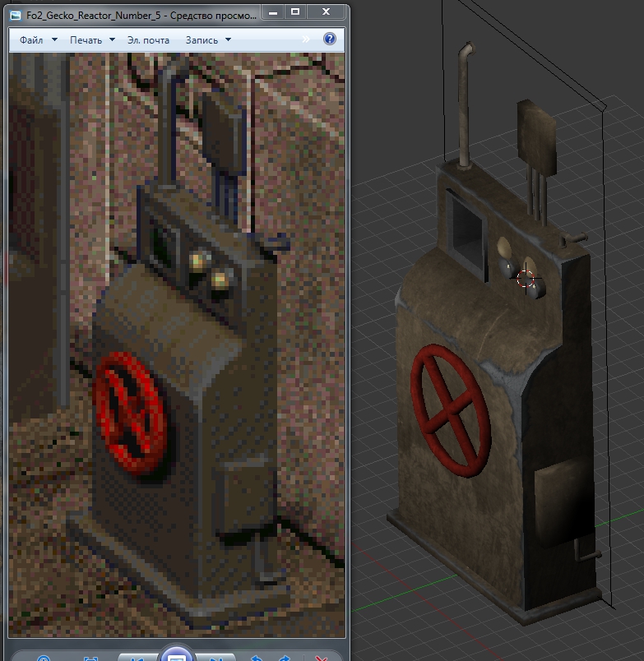The width and height of the screenshot is (644, 661).
Task: Open the Печать menu
Action: pyautogui.click(x=86, y=40)
